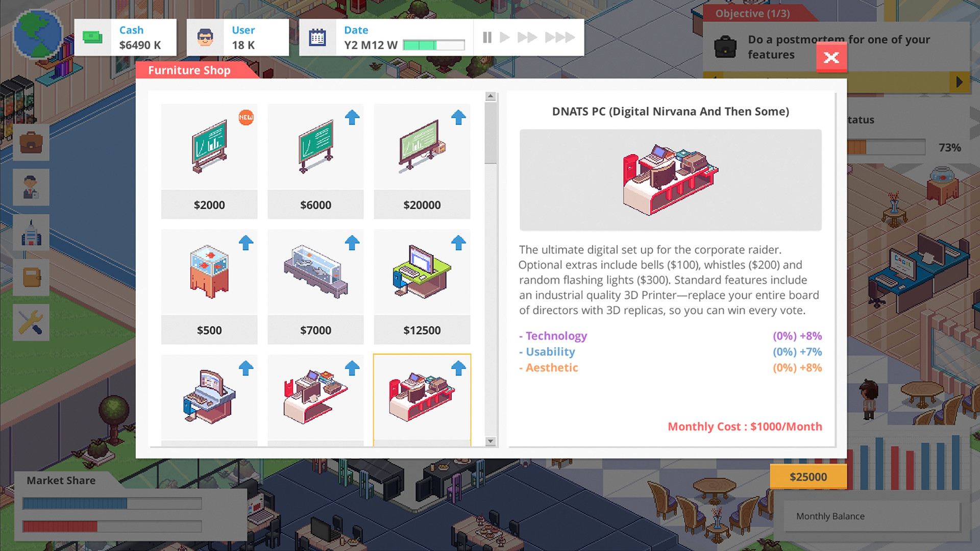Open the finance ledger panel in the sidebar
Viewport: 980px width, 551px height.
(x=31, y=277)
